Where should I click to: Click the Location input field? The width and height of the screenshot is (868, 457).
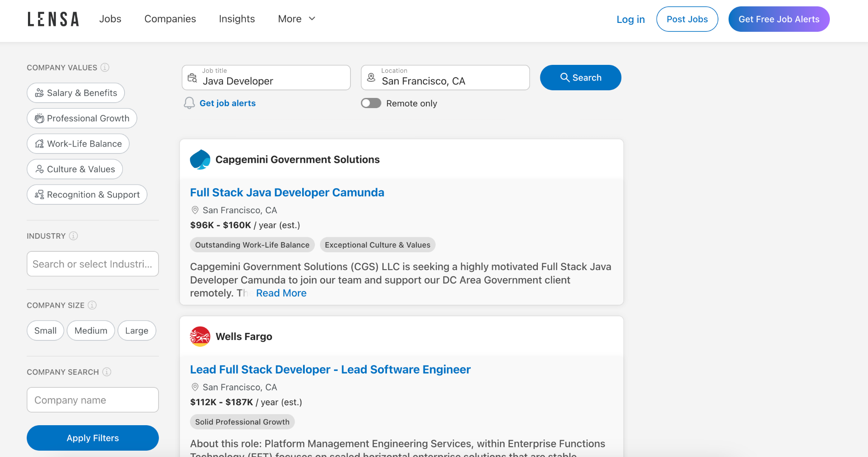point(445,78)
